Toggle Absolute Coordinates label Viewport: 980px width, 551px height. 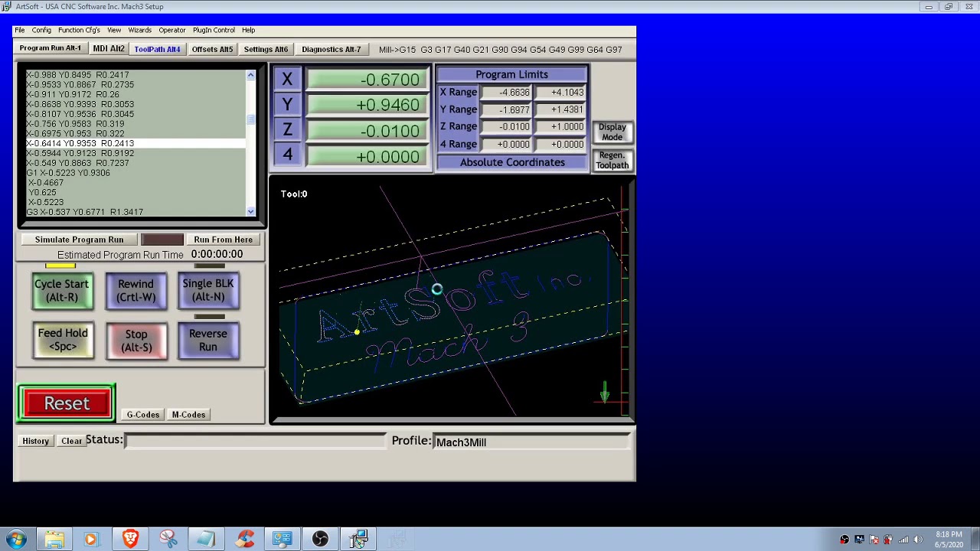coord(512,162)
